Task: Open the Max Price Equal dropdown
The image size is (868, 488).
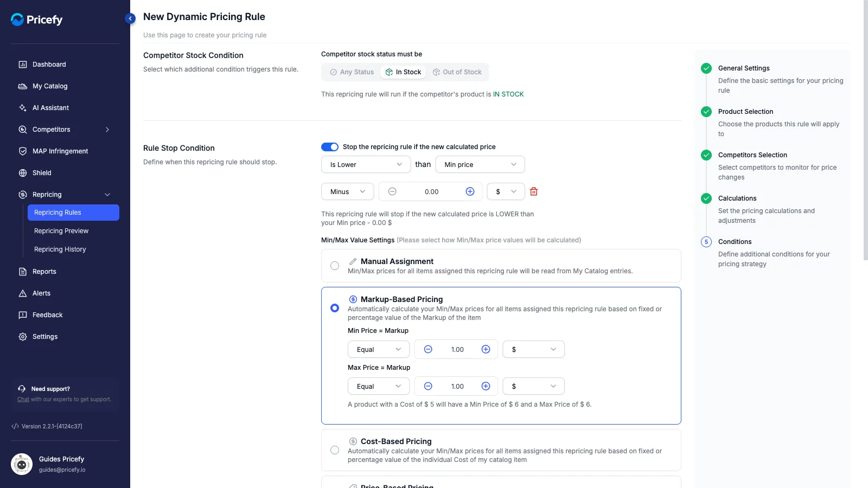Action: [x=379, y=386]
